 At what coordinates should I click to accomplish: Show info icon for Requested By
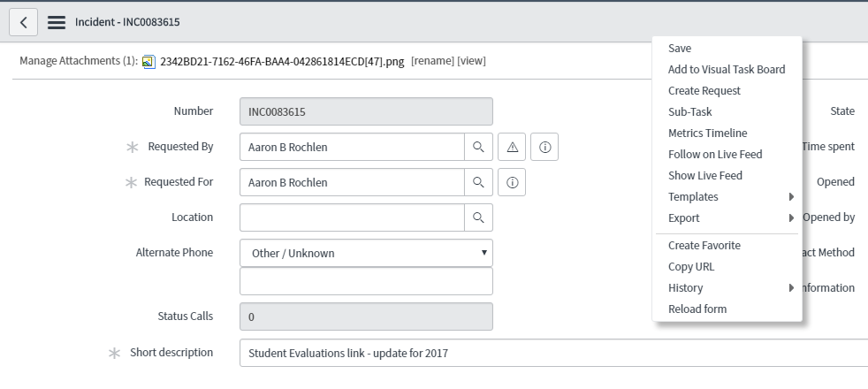[x=544, y=147]
